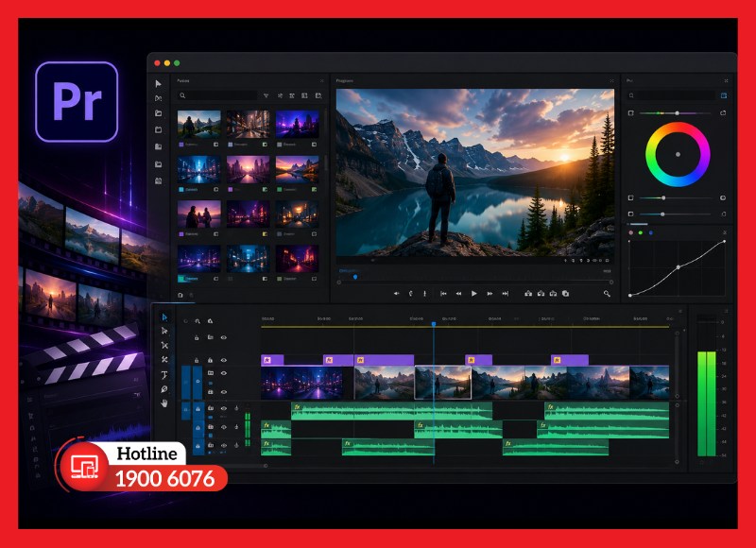Viewport: 756px width, 548px height.
Task: Click fx badge on first purple clip
Action: click(267, 360)
